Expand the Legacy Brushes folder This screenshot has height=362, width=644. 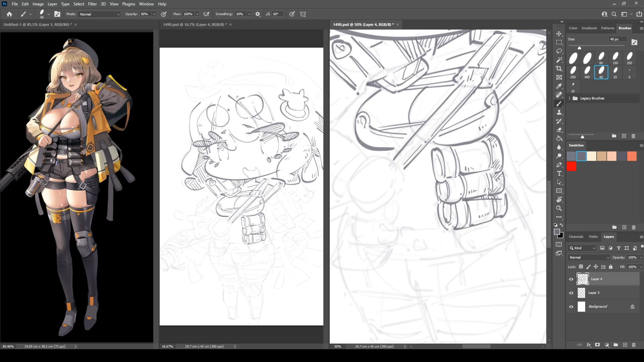tap(570, 98)
